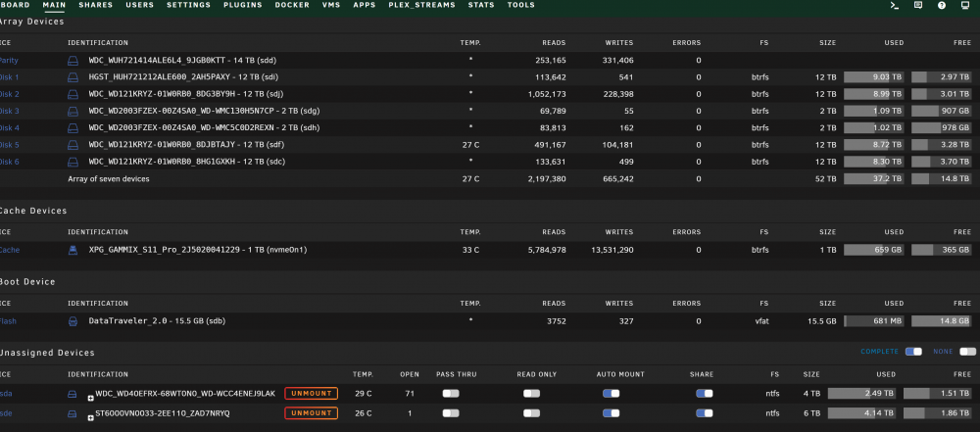Image resolution: width=980 pixels, height=432 pixels.
Task: Turn off Share for WDC_WD40EFRX
Action: [705, 393]
